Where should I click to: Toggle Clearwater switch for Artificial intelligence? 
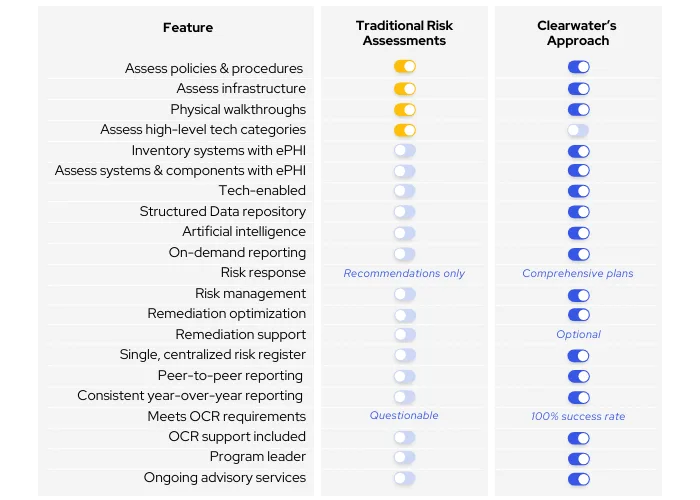click(x=578, y=232)
